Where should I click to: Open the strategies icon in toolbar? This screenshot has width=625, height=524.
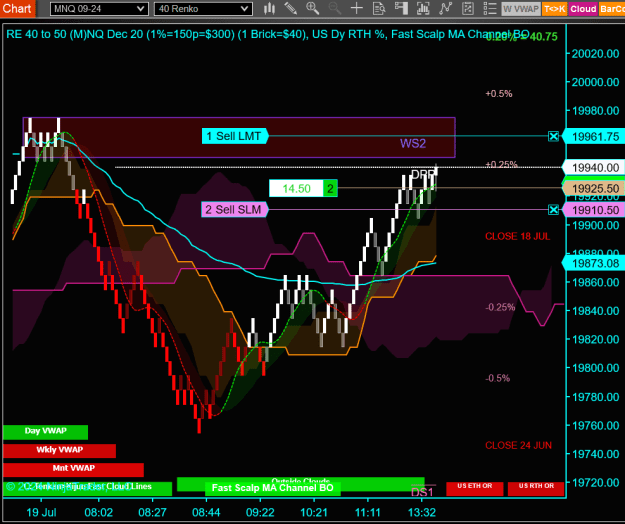468,8
